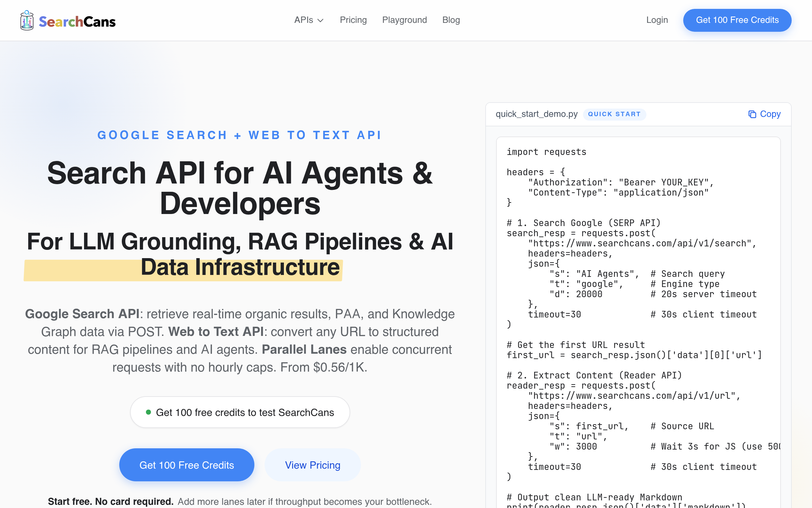Click the highlighted 'Data Infrastructure' text
Viewport: 812px width, 508px height.
pos(240,267)
